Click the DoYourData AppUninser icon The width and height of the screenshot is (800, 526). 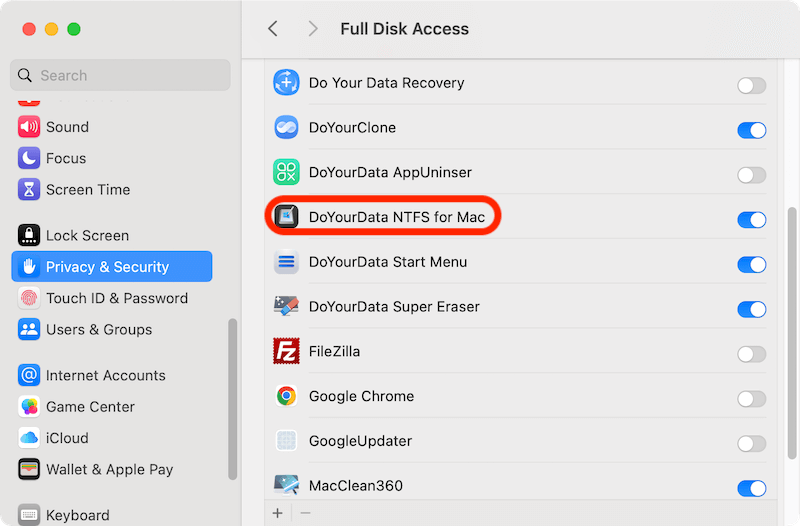(x=286, y=172)
